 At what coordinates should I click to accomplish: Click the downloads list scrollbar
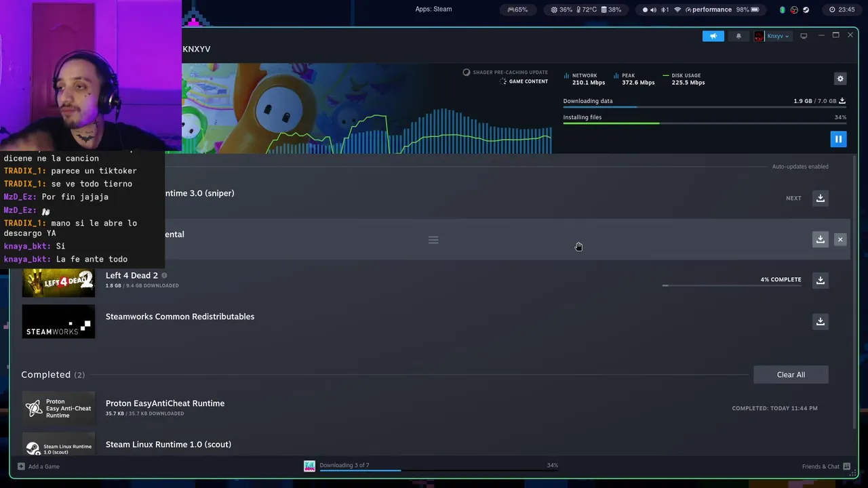click(854, 291)
